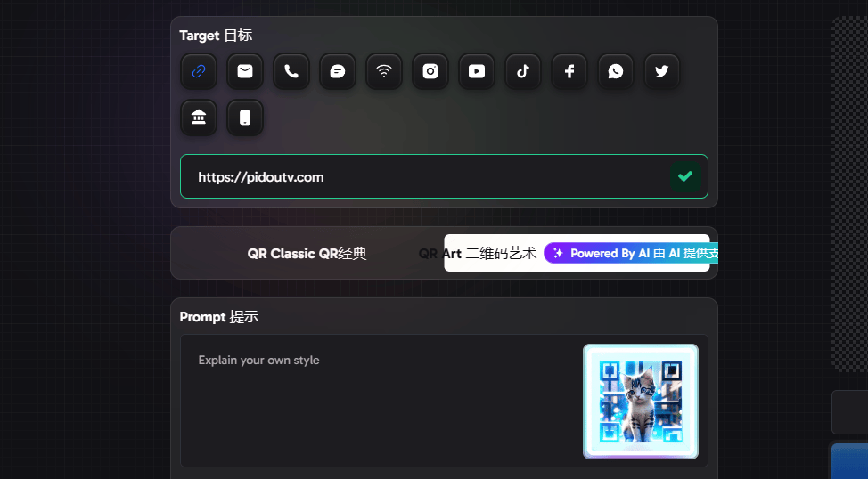Choose the email target icon
Viewport: 868px width, 479px height.
point(245,71)
